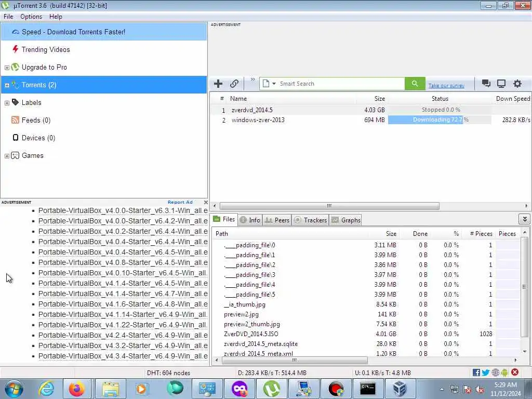Click the green search magnifier button

415,84
